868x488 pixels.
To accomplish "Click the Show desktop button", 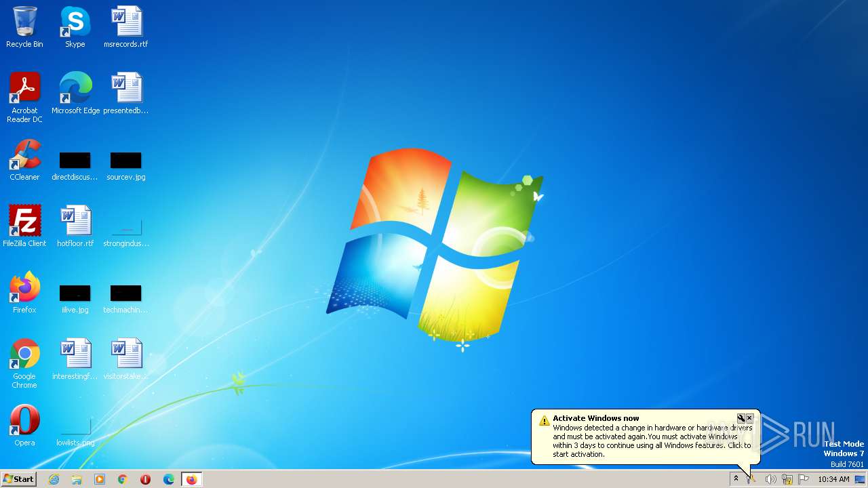I will pos(861,479).
